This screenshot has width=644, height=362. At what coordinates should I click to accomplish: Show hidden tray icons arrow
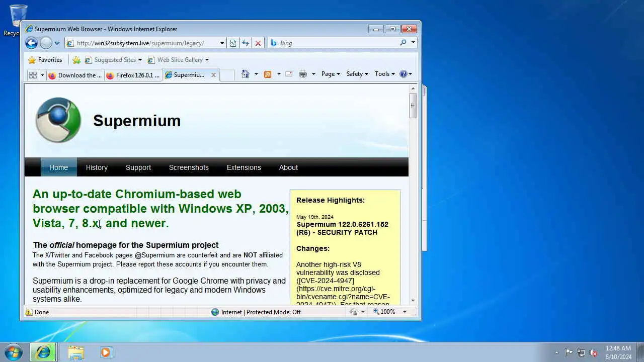pos(556,352)
